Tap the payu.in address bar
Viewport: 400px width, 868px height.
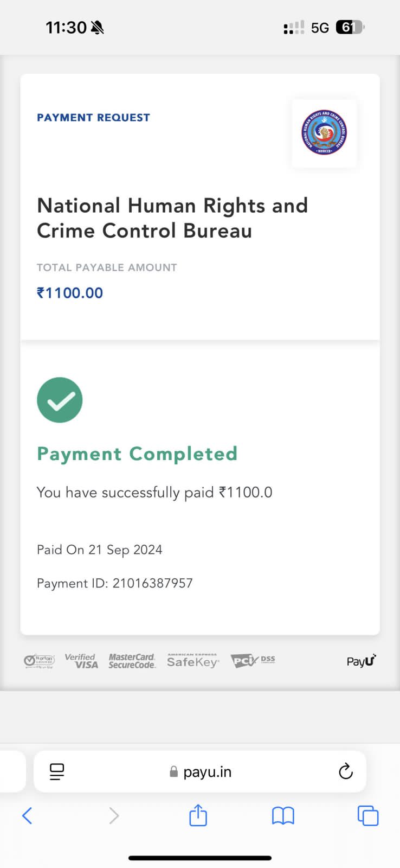[201, 771]
